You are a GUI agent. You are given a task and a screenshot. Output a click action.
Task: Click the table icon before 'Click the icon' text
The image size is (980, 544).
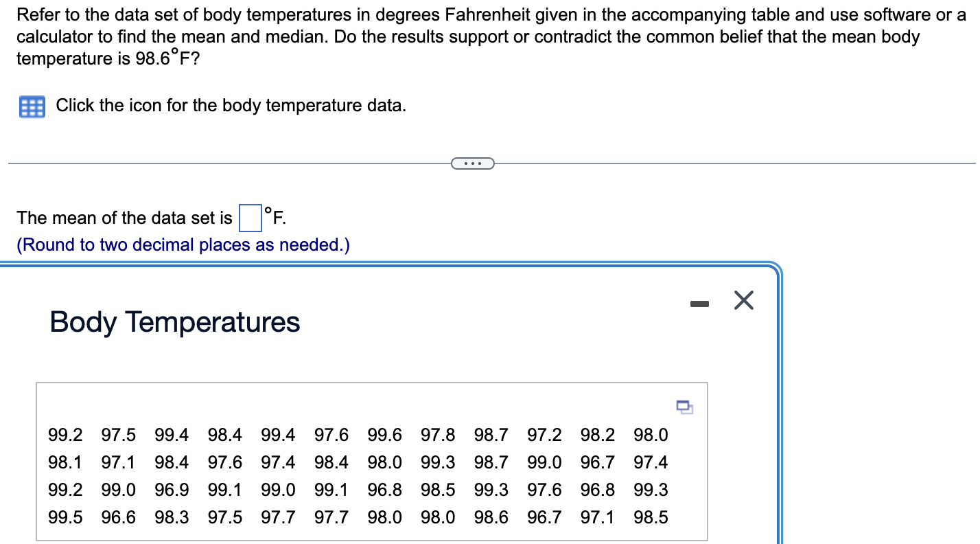coord(31,106)
